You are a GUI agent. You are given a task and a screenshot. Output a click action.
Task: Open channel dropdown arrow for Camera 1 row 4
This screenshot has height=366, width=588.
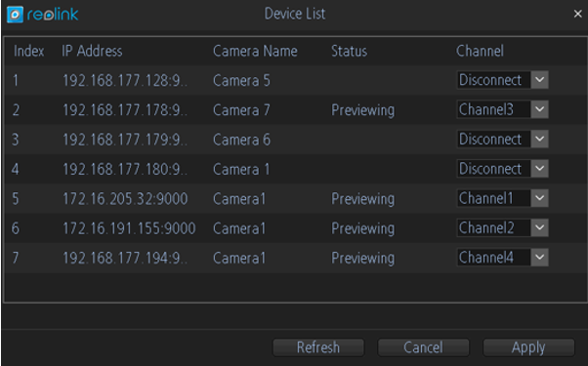point(539,169)
